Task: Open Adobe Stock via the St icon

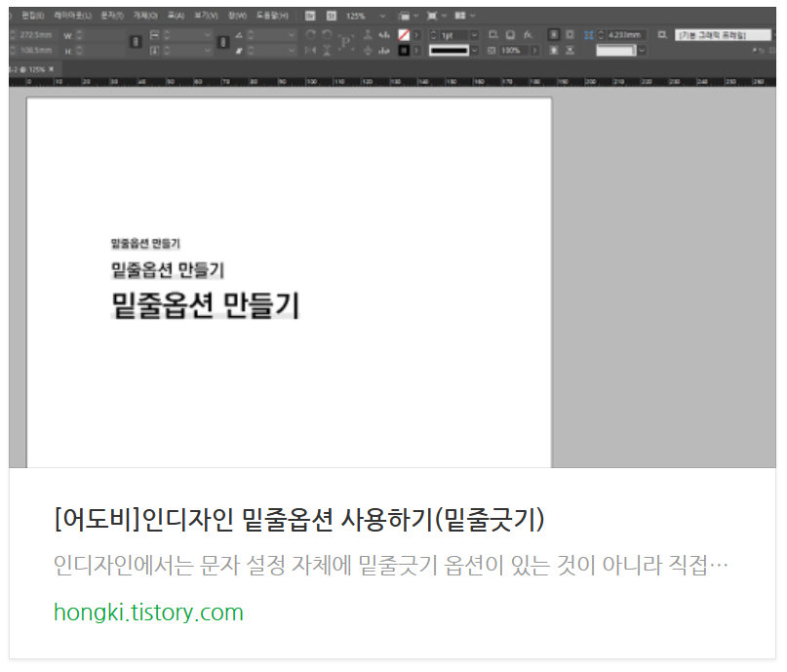Action: click(332, 16)
